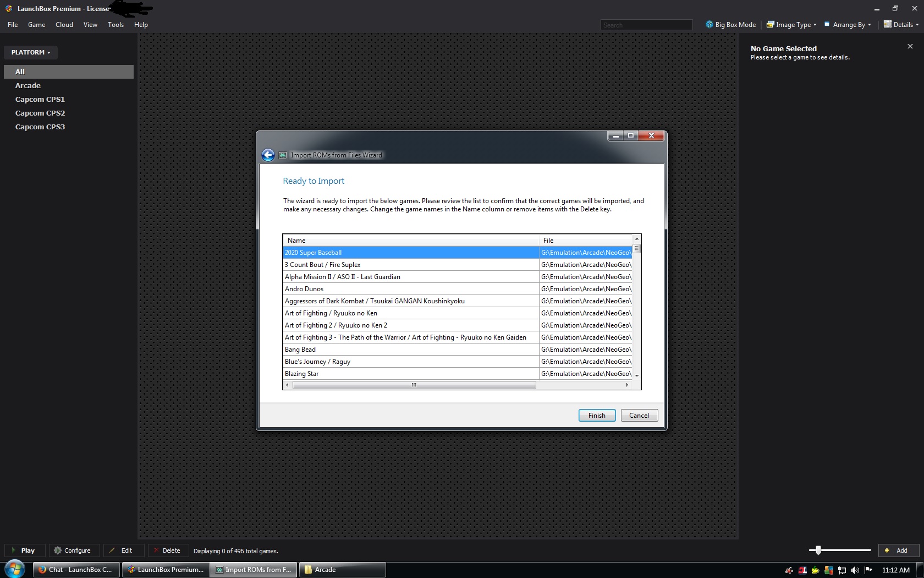The image size is (924, 578).
Task: Click the system clock 11:12 AM
Action: (x=896, y=570)
